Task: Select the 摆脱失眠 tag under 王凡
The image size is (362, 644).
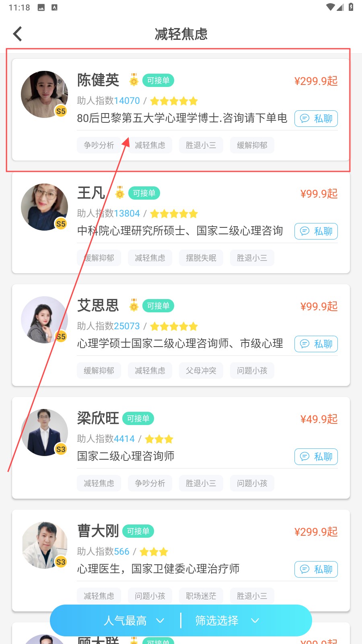Action: 201,258
